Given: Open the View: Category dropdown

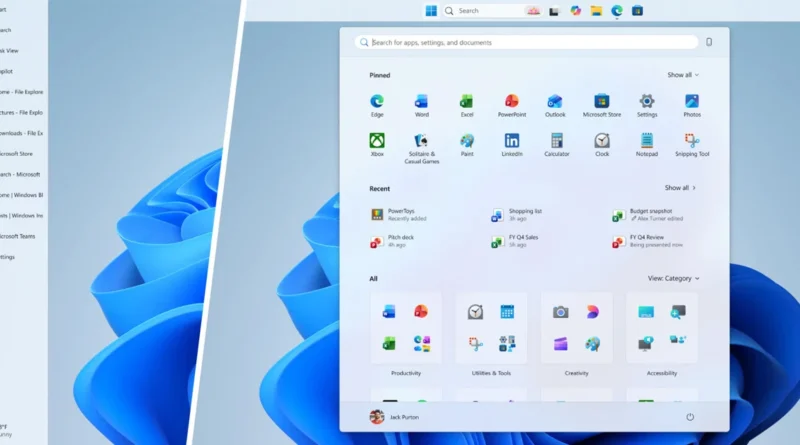Looking at the screenshot, I should pos(673,278).
